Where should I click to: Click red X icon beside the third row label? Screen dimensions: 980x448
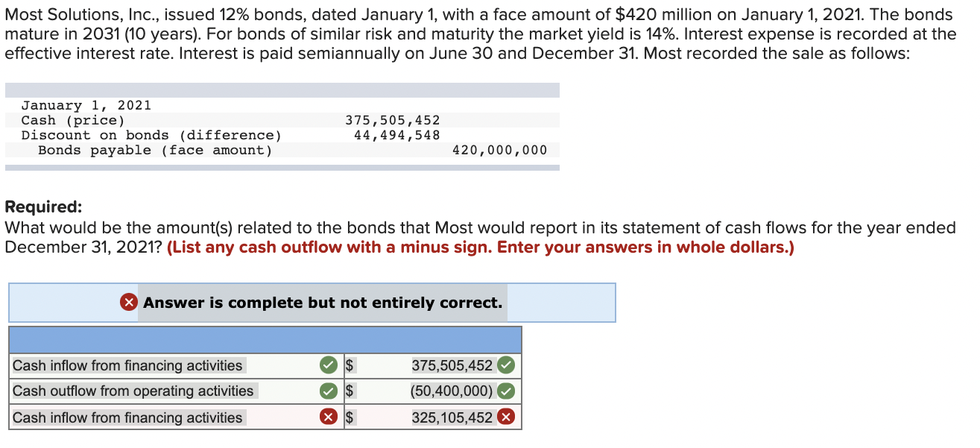(329, 417)
